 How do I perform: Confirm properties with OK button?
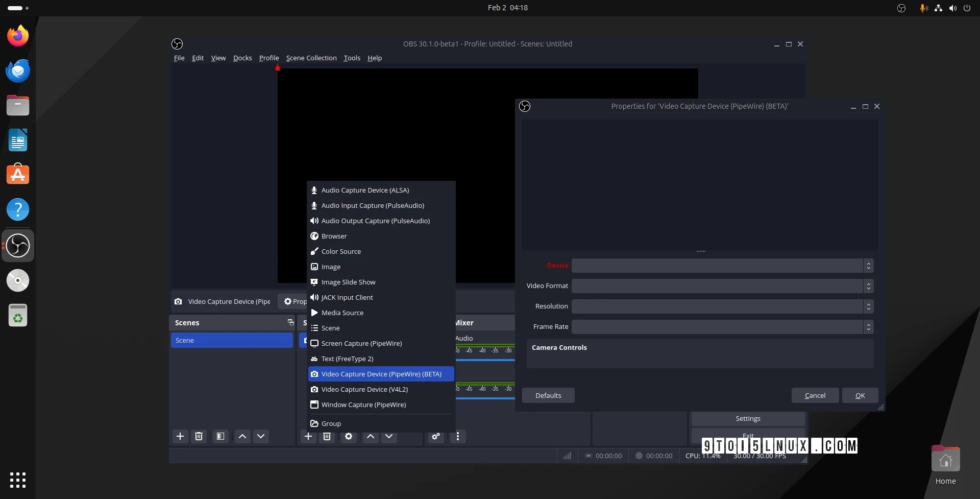(x=860, y=395)
